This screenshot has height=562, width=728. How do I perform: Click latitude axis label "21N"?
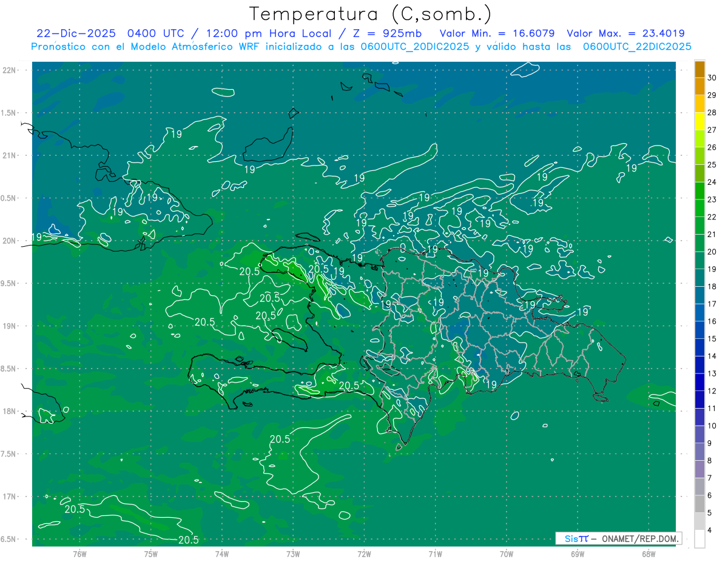10,155
